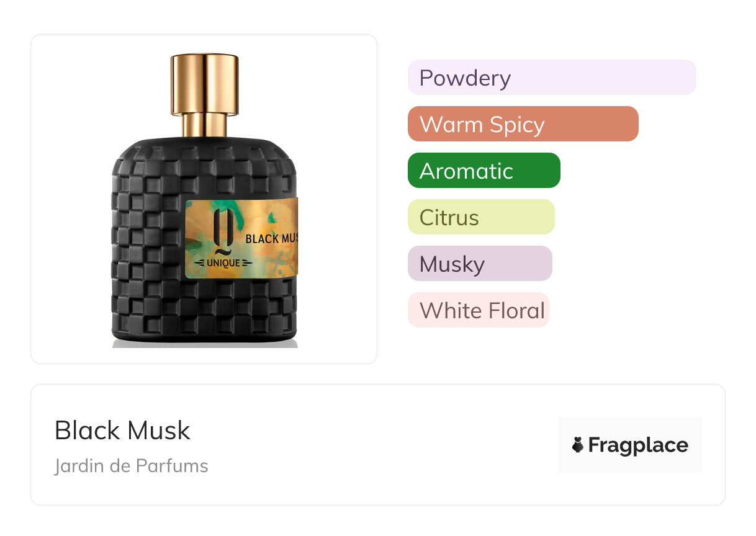Click the Citrus accord bar
This screenshot has width=756, height=536.
click(x=481, y=217)
